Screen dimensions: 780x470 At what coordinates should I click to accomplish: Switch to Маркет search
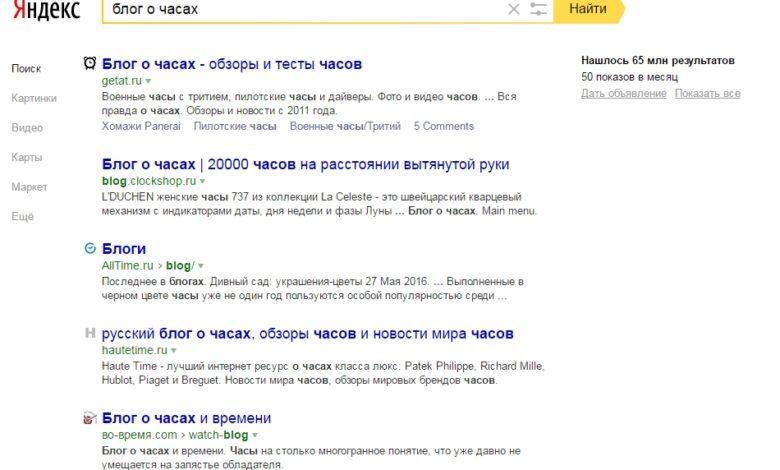pos(29,187)
